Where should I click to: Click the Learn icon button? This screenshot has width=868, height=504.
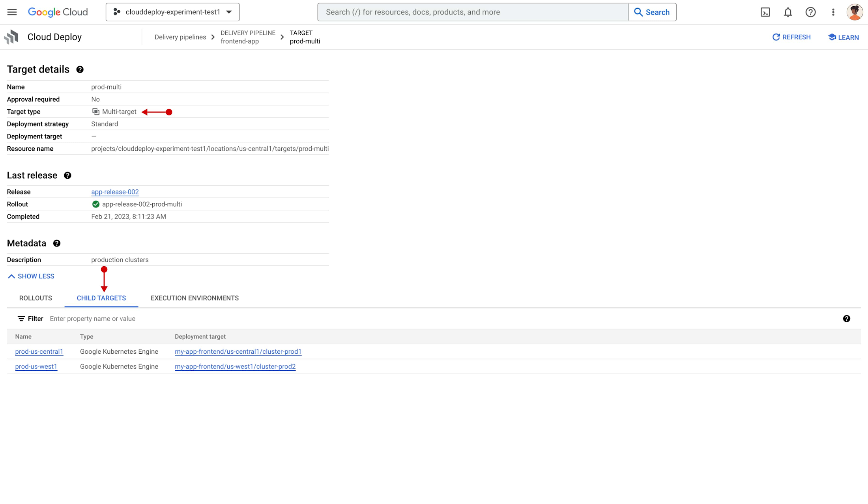tap(831, 37)
